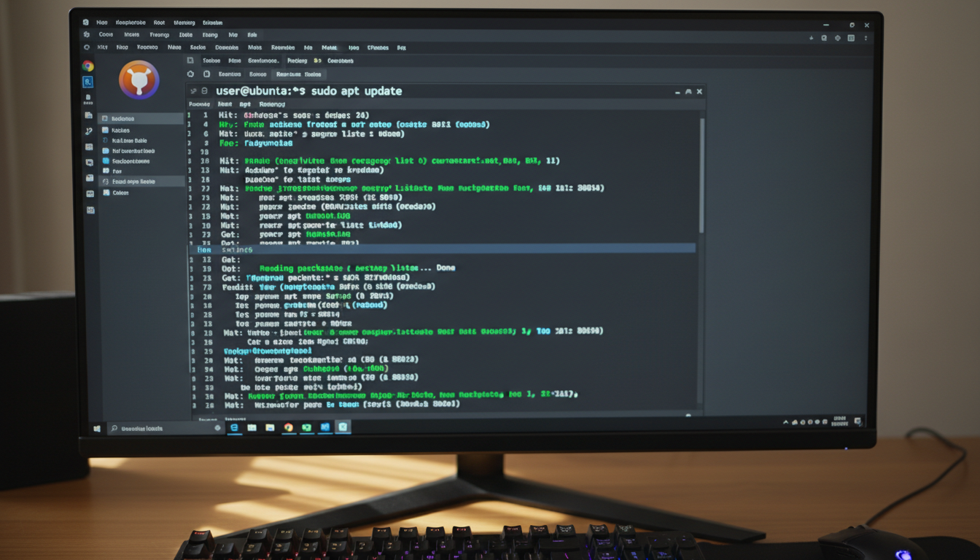Open the Chrome icon in the left sidebar
The image size is (980, 560).
(x=87, y=66)
